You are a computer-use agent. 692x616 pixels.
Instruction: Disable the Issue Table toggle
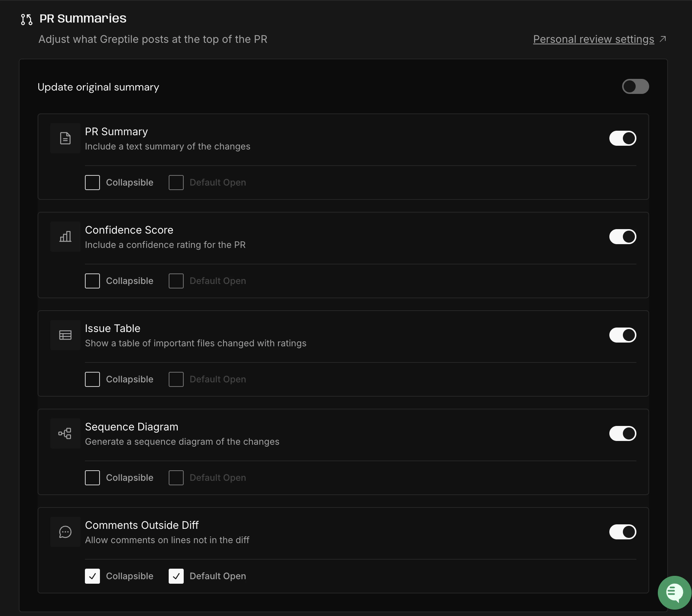tap(622, 335)
